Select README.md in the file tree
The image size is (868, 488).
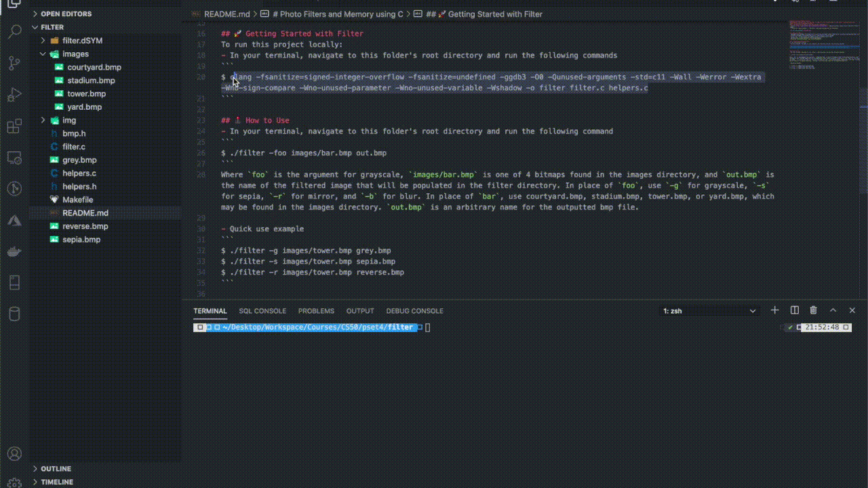pyautogui.click(x=85, y=213)
